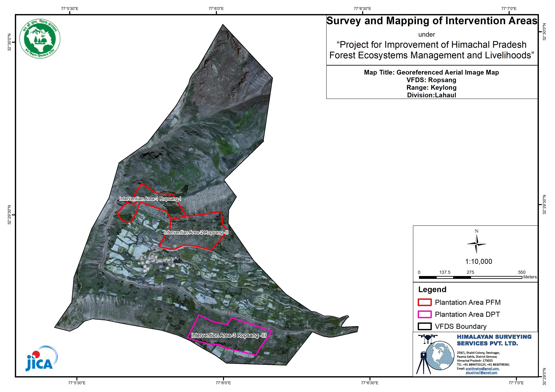Click the total station tripod icon
The width and height of the screenshot is (555, 392).
click(423, 363)
